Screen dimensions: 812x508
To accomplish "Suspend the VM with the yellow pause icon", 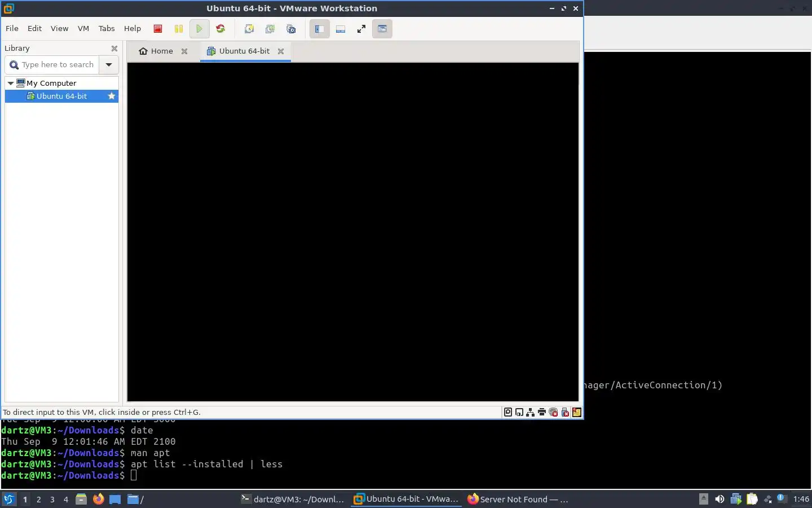I will pos(179,29).
